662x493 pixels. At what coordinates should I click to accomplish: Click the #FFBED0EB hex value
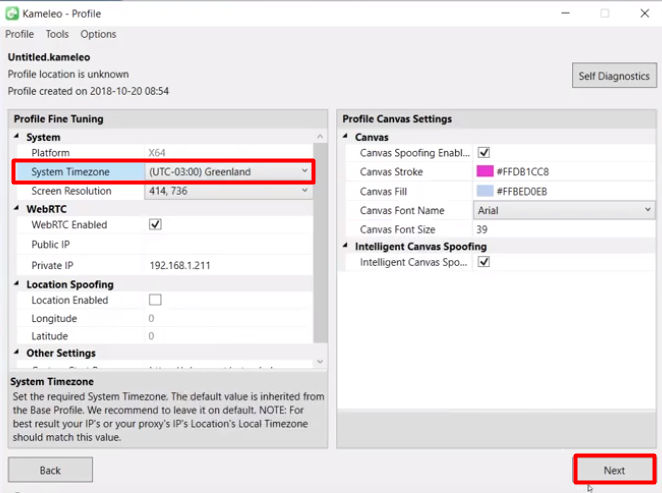pyautogui.click(x=522, y=192)
